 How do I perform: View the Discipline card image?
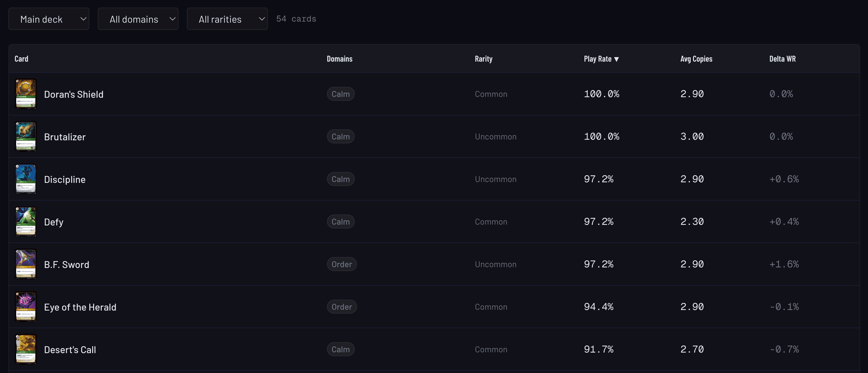(25, 179)
